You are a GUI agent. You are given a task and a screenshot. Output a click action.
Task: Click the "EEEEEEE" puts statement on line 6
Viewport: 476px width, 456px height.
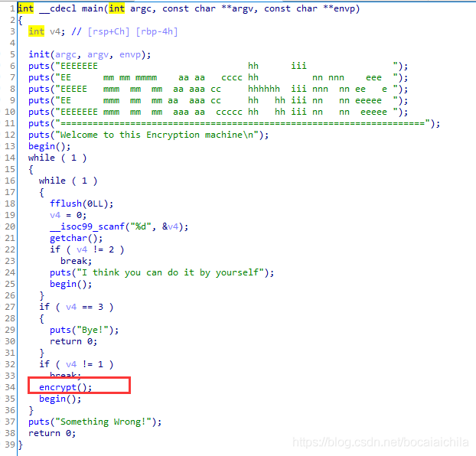click(x=218, y=66)
